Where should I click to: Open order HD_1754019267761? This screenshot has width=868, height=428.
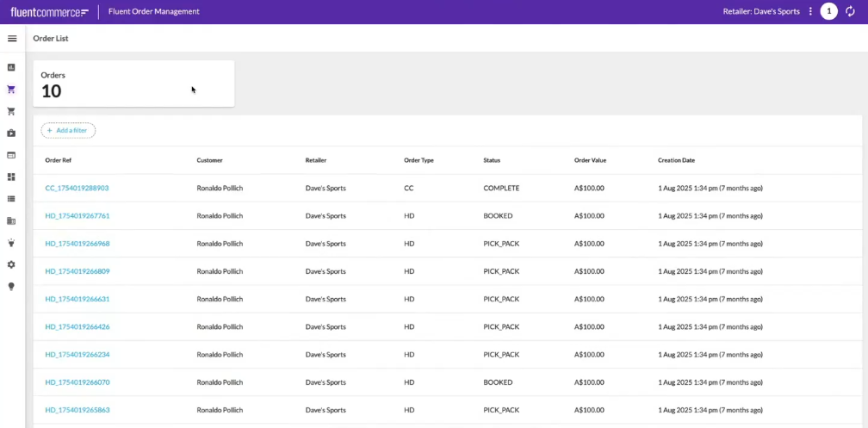pyautogui.click(x=77, y=216)
